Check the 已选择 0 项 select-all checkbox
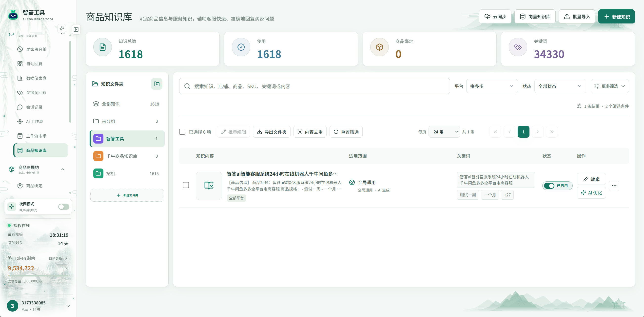 182,132
